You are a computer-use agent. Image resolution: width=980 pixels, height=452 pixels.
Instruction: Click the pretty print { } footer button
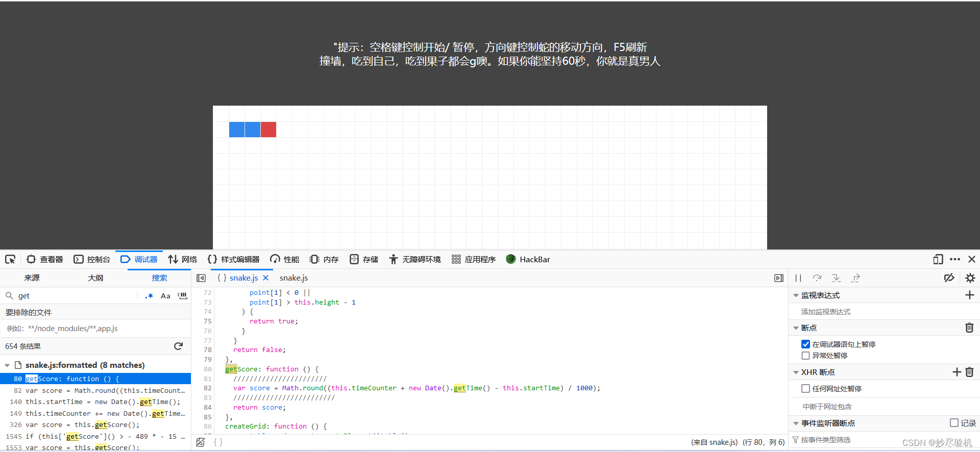(218, 442)
